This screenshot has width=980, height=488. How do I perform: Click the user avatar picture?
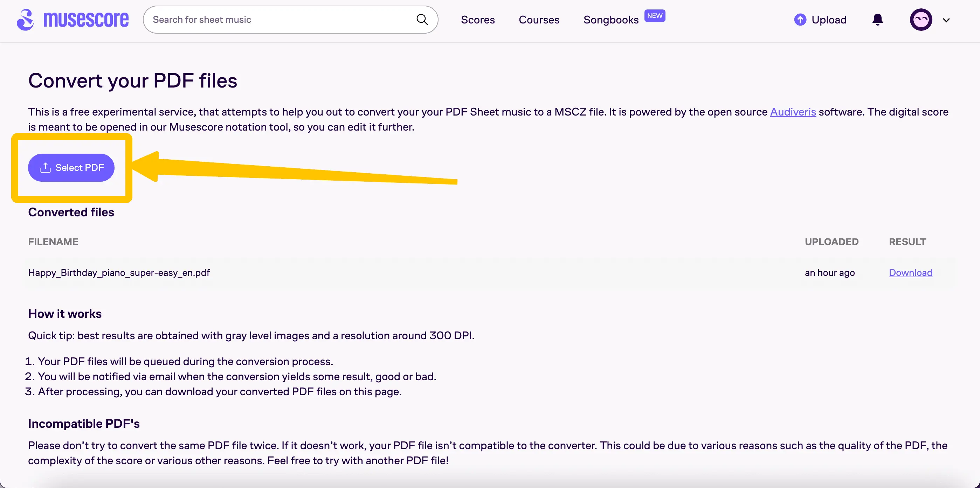click(x=921, y=20)
